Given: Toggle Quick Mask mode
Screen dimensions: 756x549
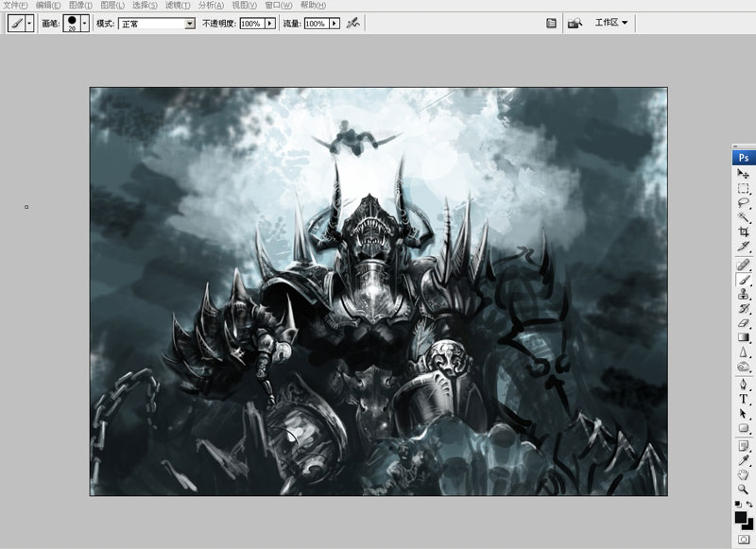Looking at the screenshot, I should (x=746, y=540).
